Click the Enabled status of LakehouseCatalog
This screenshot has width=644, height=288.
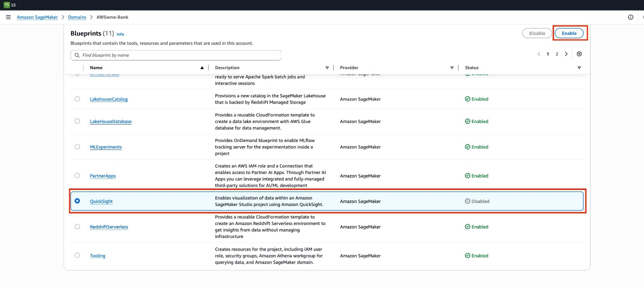(476, 99)
